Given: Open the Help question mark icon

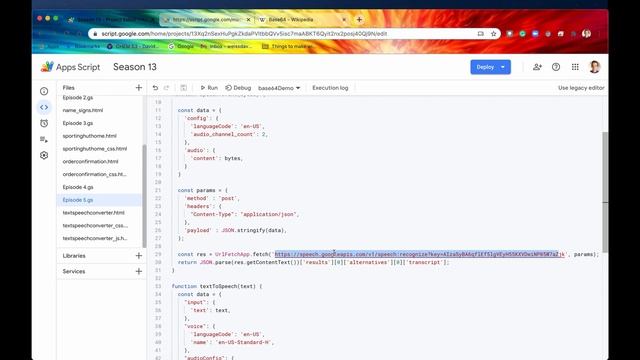Looking at the screenshot, I should pyautogui.click(x=556, y=67).
